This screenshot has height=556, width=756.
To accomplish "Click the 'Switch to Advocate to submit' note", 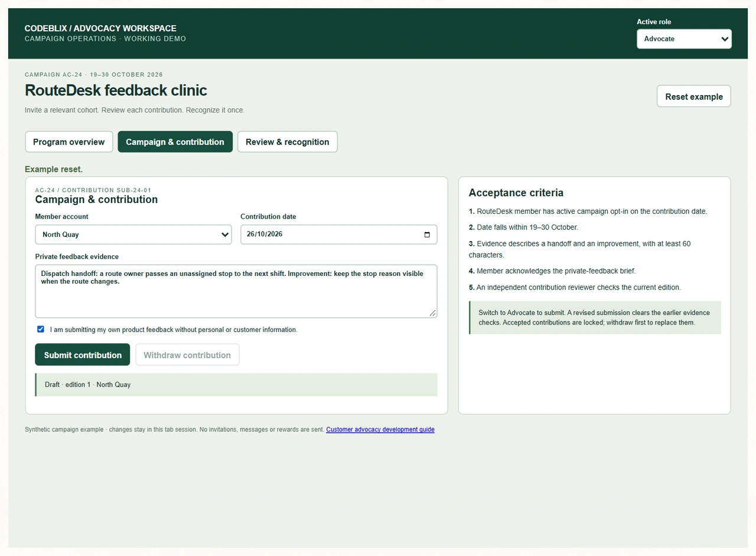I will (x=595, y=318).
